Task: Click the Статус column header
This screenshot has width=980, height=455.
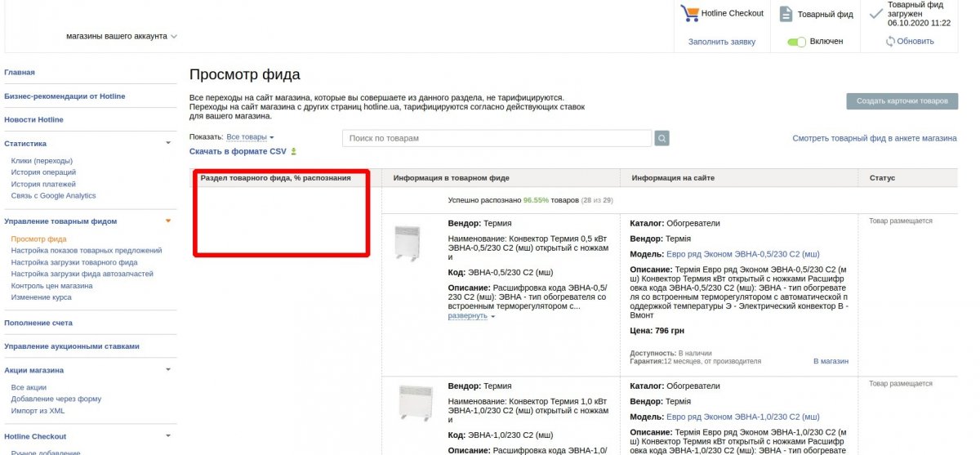Action: [x=883, y=177]
